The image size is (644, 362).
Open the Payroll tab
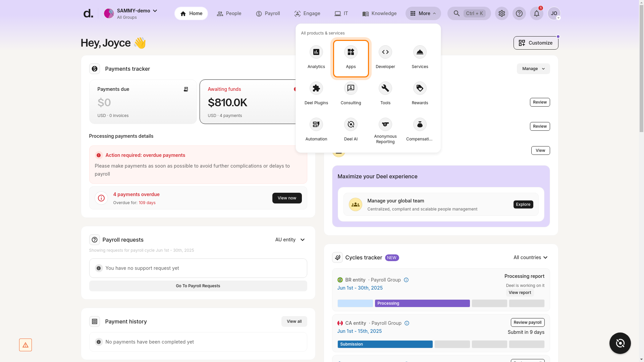(268, 13)
